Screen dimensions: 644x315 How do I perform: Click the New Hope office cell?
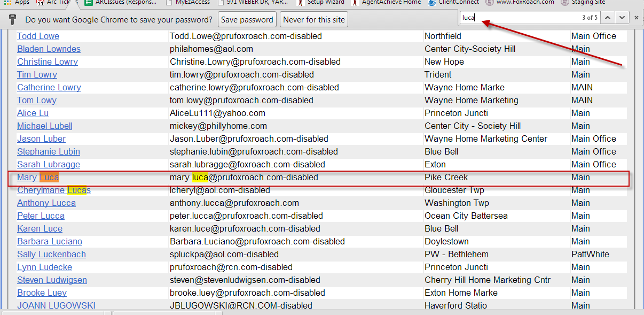tap(444, 62)
